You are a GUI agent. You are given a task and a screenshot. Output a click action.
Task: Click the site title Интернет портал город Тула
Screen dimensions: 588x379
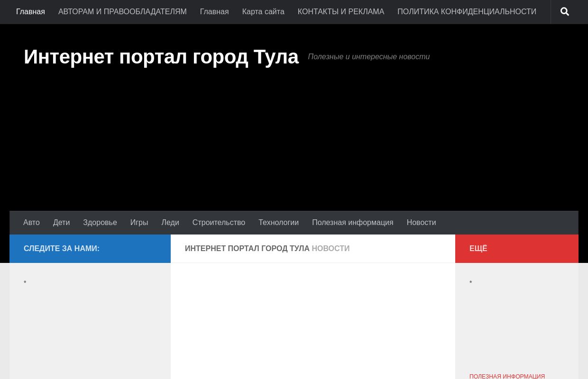[161, 56]
